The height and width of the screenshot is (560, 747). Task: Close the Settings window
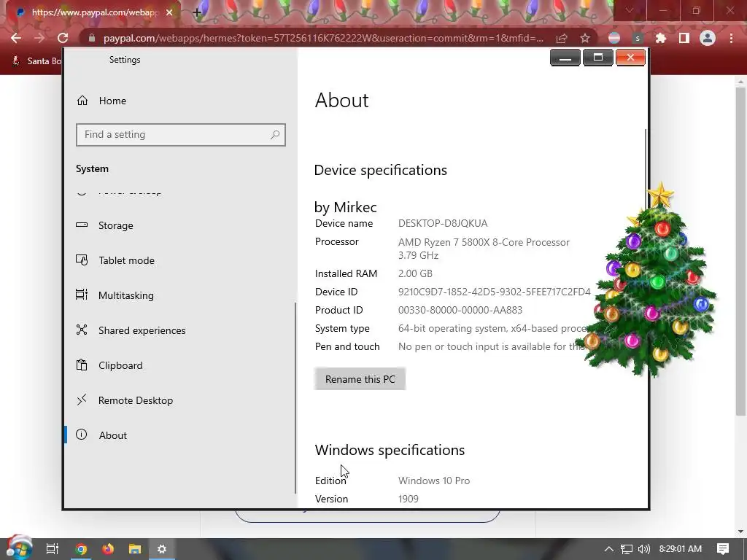[630, 58]
